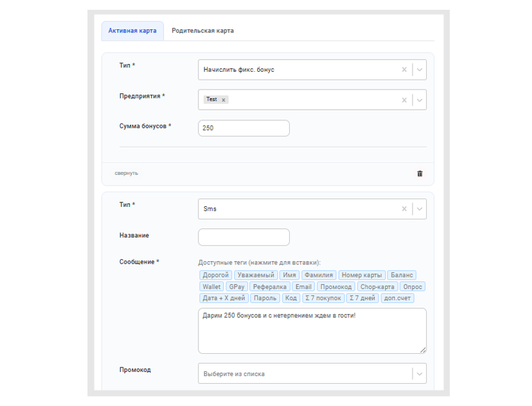
Task: Focus the empty 'Название' text field
Action: 243,237
